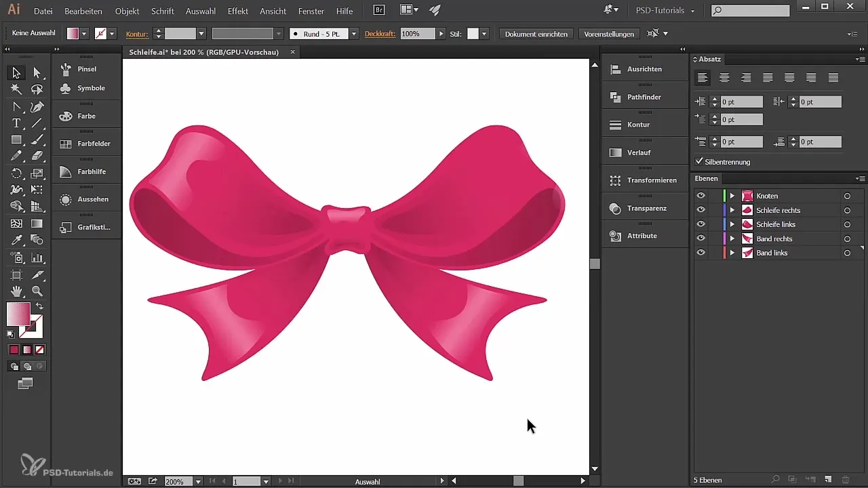This screenshot has height=488, width=868.
Task: Select the Hand tool
Action: click(x=16, y=291)
